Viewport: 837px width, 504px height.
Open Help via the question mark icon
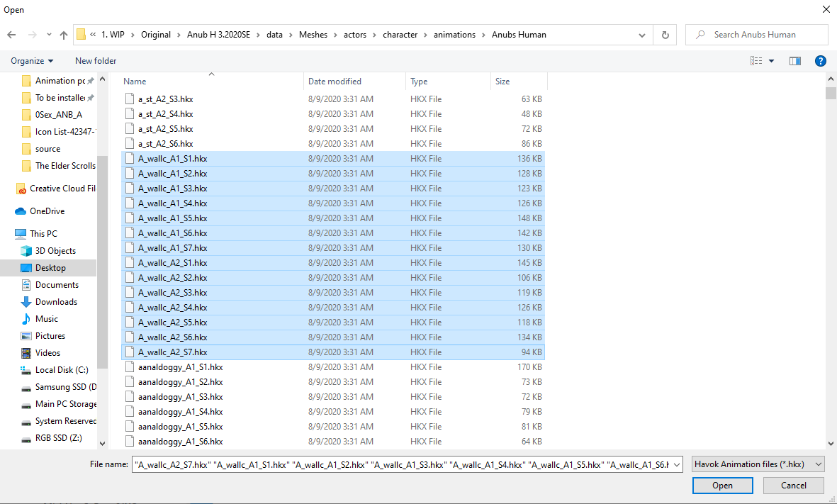point(821,61)
